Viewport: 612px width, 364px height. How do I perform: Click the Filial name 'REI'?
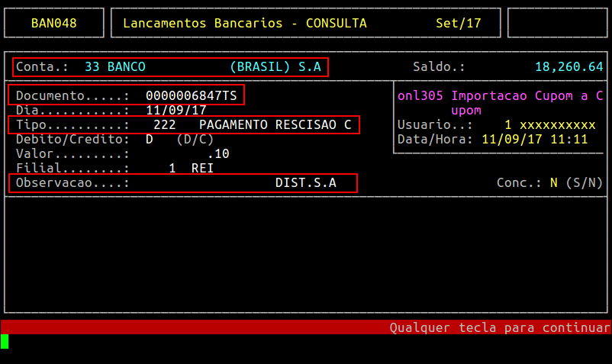coord(202,168)
